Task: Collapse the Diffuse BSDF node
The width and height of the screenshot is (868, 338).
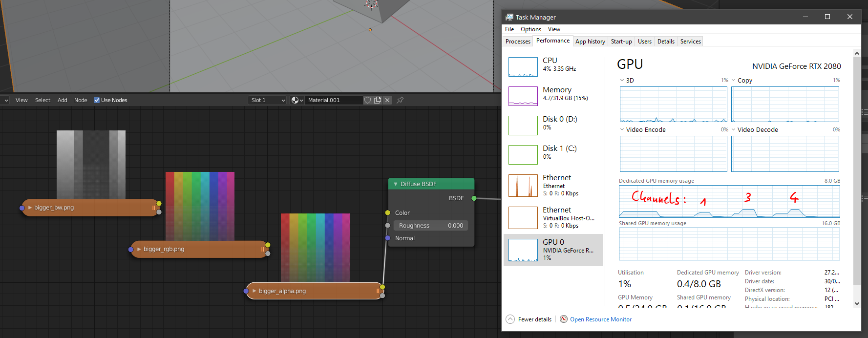Action: tap(396, 184)
